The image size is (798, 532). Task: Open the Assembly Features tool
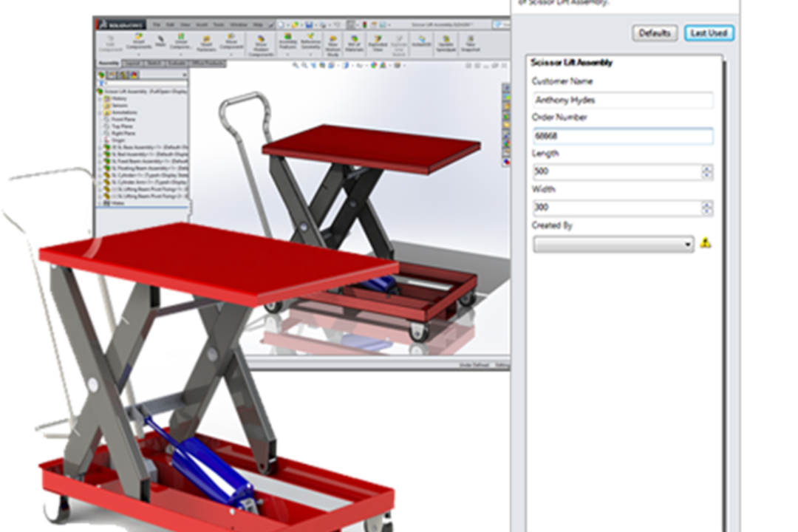(x=287, y=42)
